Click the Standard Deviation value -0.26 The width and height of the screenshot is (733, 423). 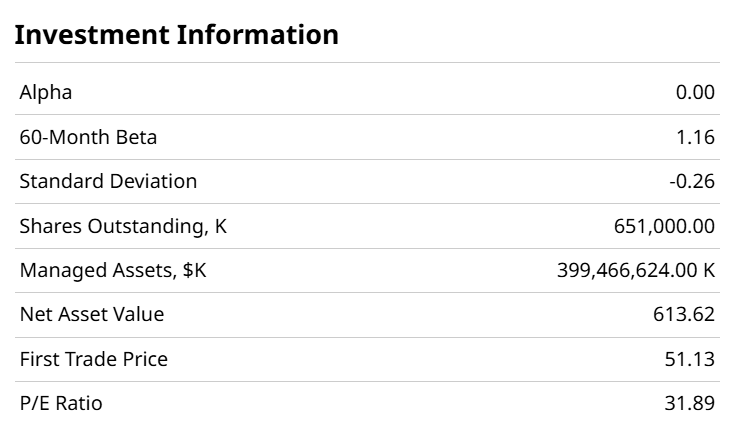[692, 181]
